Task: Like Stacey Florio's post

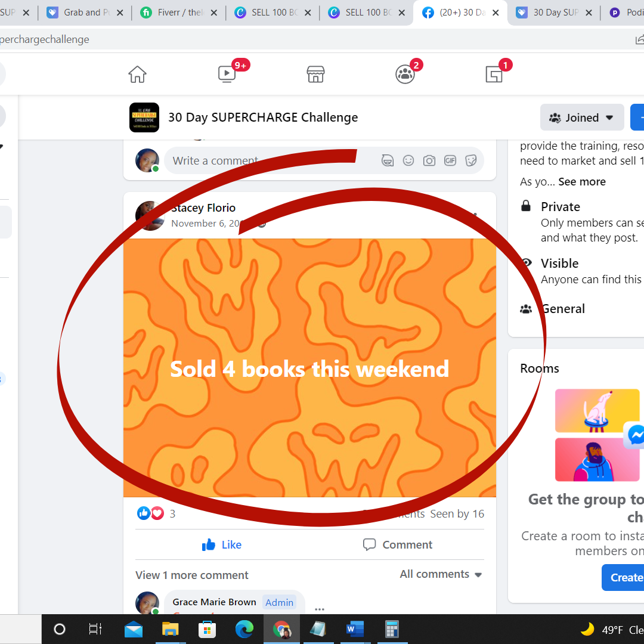Action: 222,544
